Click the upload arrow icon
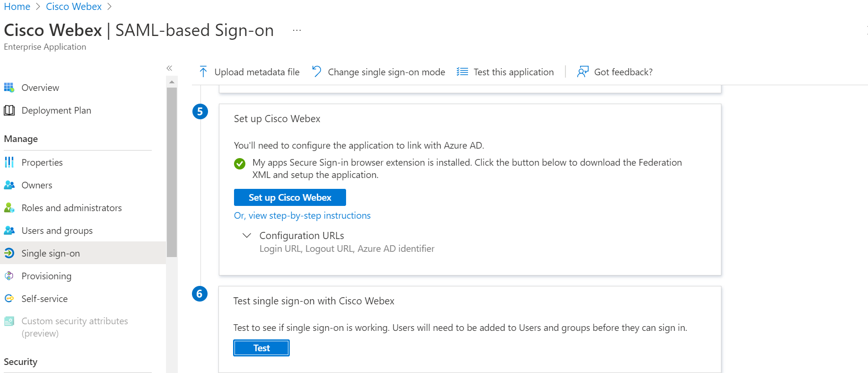The height and width of the screenshot is (373, 868). [203, 72]
